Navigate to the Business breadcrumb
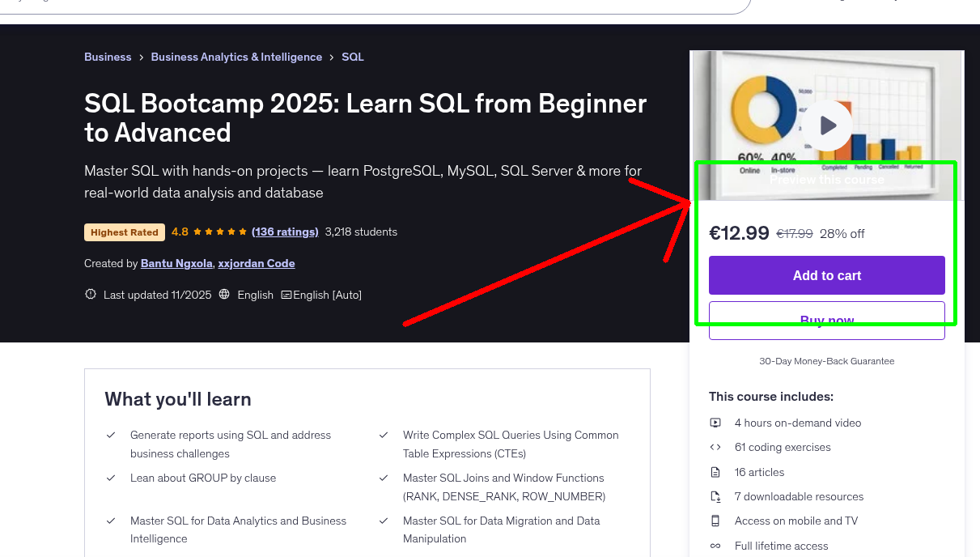980x557 pixels. click(x=108, y=57)
